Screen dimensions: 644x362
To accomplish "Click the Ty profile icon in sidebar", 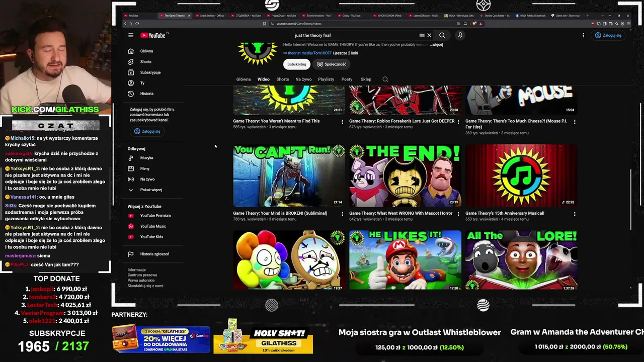I will (x=131, y=83).
